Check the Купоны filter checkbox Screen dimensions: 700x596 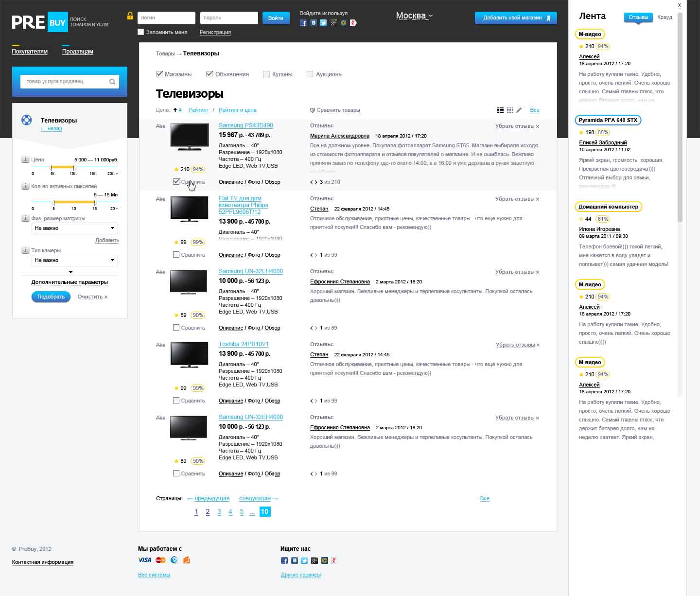(x=266, y=74)
